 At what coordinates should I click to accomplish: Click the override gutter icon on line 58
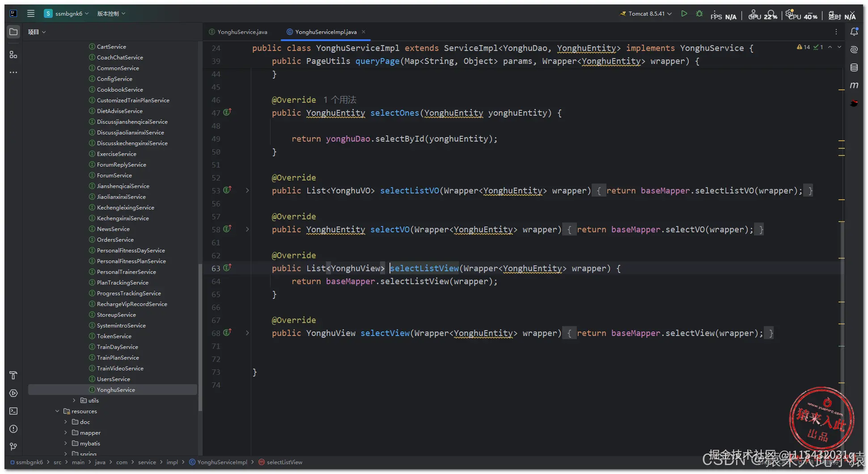click(227, 229)
